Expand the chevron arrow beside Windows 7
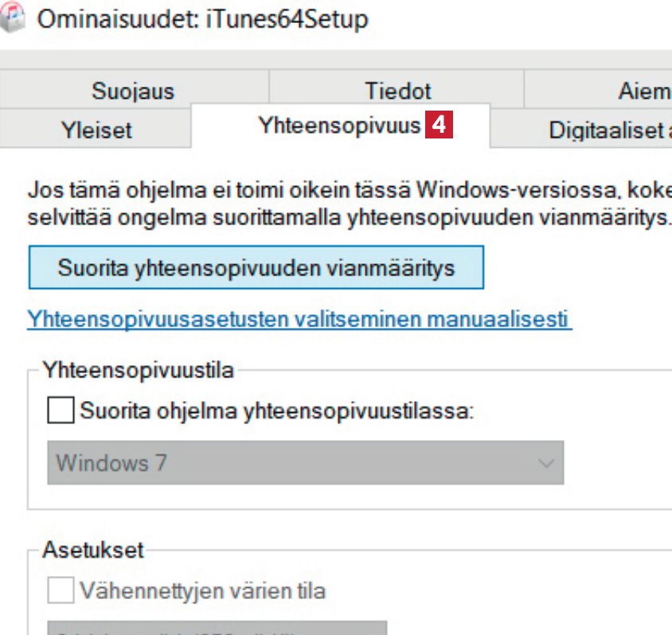Viewport: 672px width, 635px height. (x=545, y=462)
